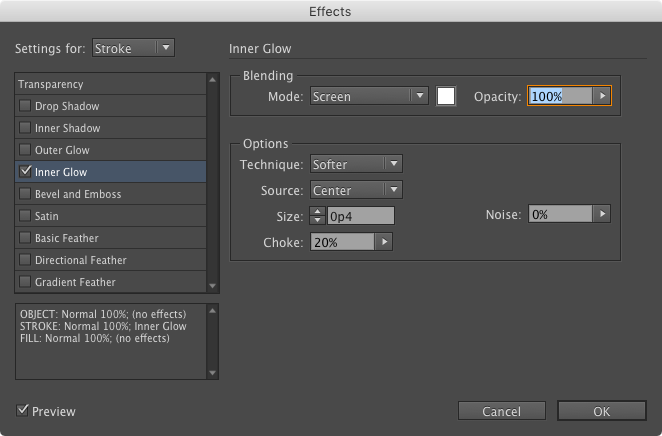Open the Noise slider arrow
The height and width of the screenshot is (436, 662).
click(x=602, y=214)
